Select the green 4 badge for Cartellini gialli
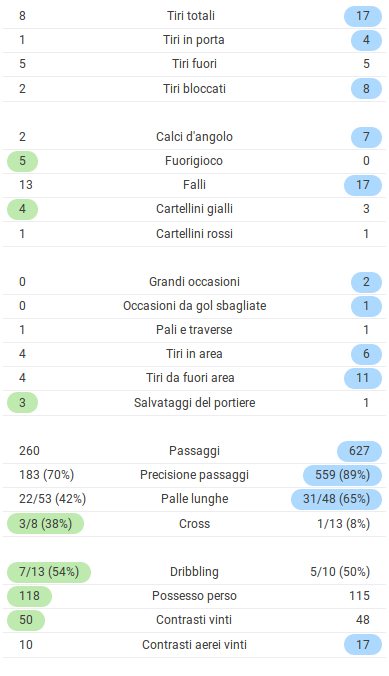Viewport: 389px width, 676px height. (x=22, y=209)
